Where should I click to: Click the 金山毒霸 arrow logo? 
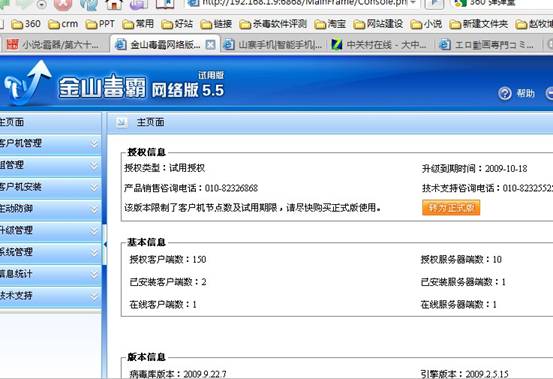click(x=27, y=83)
